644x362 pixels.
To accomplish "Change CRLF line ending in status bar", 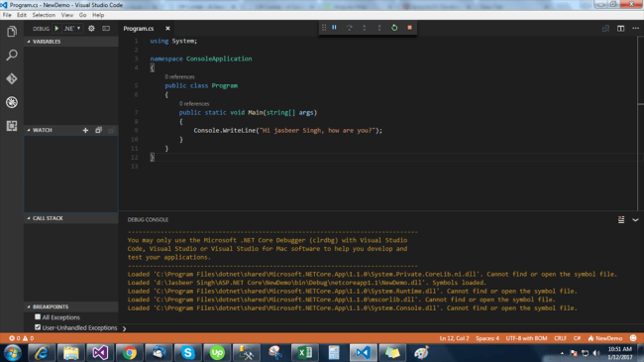I will (x=560, y=338).
